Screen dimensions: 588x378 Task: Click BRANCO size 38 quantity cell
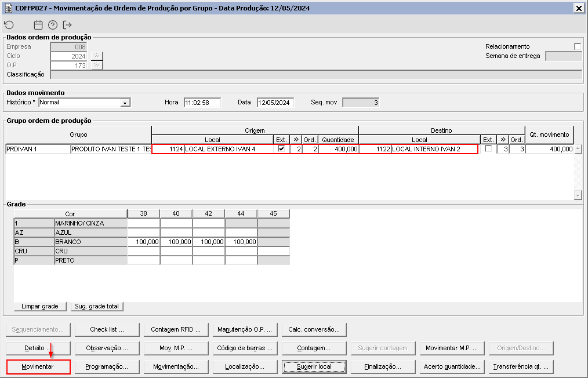(x=144, y=242)
